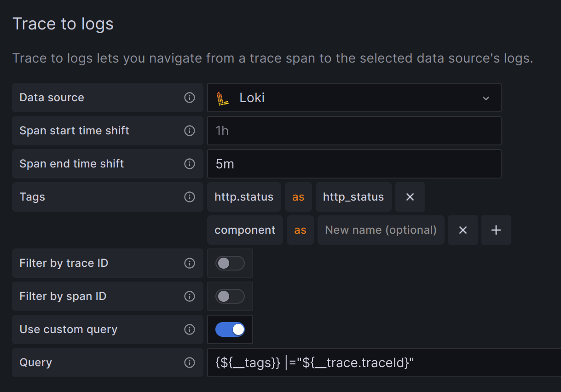Screen dimensions: 561x392
Task: Select the component tag pill
Action: pos(245,230)
